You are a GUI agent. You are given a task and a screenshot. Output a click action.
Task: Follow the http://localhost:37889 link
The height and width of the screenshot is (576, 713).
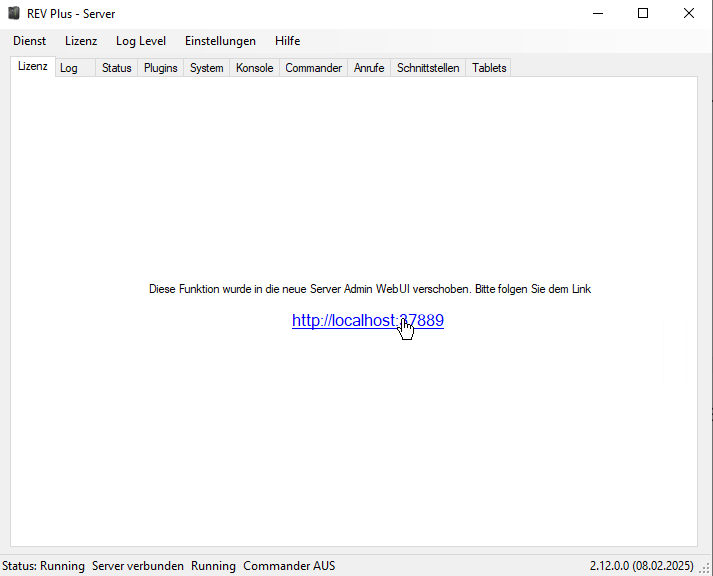pyautogui.click(x=367, y=321)
